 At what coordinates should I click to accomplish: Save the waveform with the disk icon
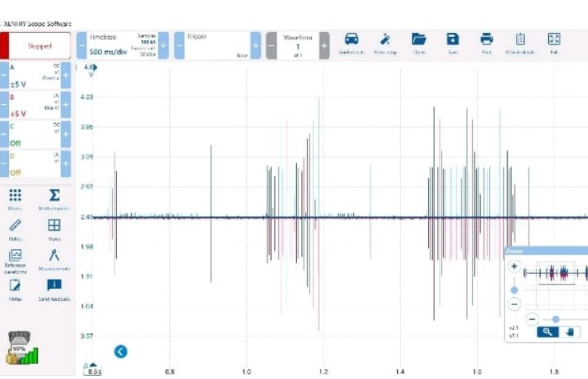(453, 40)
